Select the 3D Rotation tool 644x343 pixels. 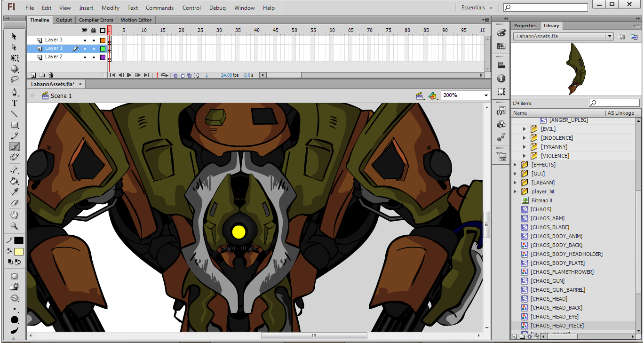coord(15,69)
